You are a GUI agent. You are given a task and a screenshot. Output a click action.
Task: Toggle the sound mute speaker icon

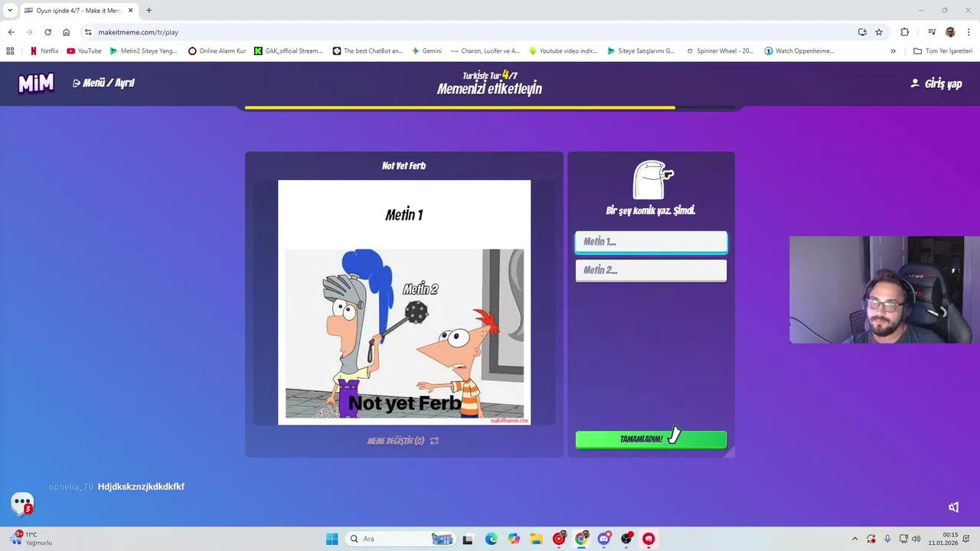[954, 507]
